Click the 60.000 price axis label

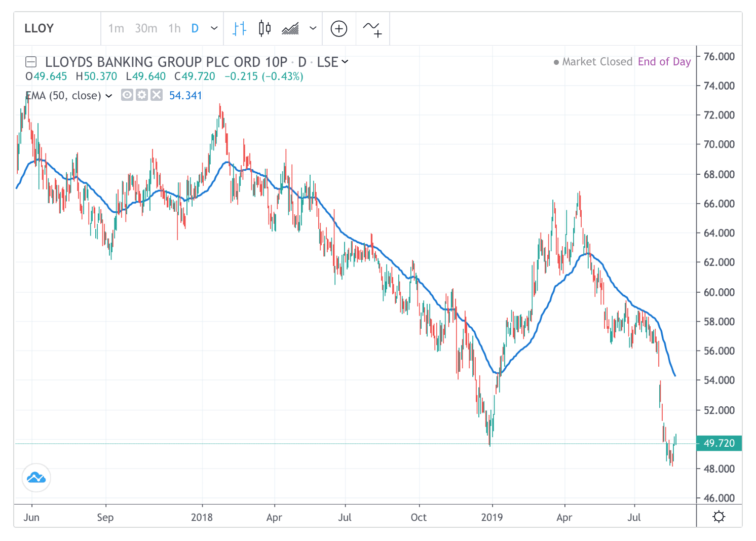[719, 292]
